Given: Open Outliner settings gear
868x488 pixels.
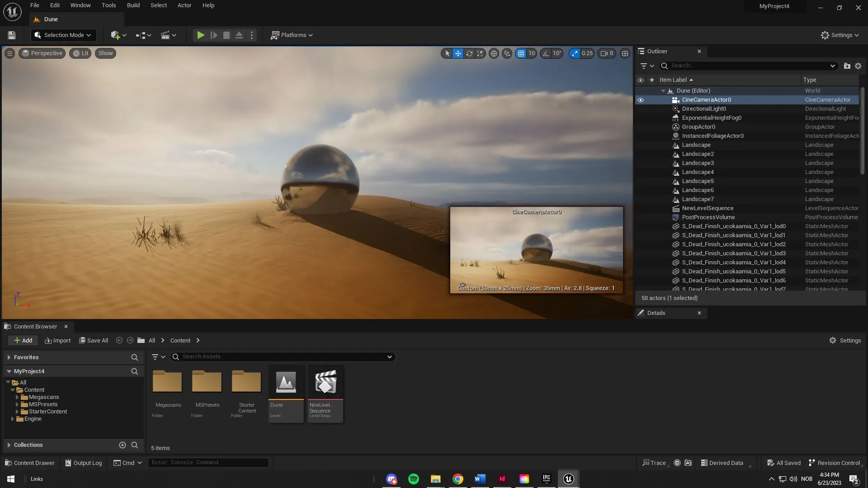Looking at the screenshot, I should [x=858, y=66].
